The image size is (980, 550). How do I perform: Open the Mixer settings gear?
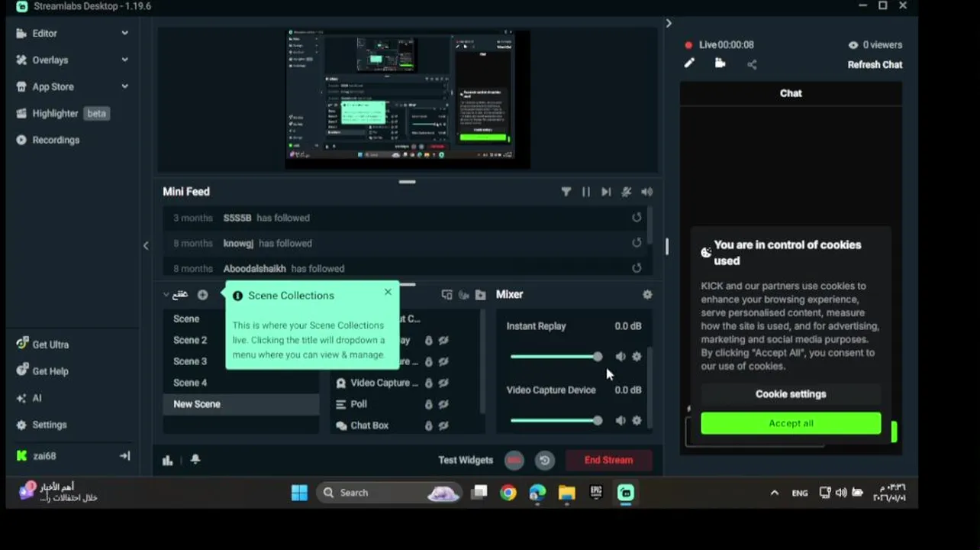coord(647,295)
